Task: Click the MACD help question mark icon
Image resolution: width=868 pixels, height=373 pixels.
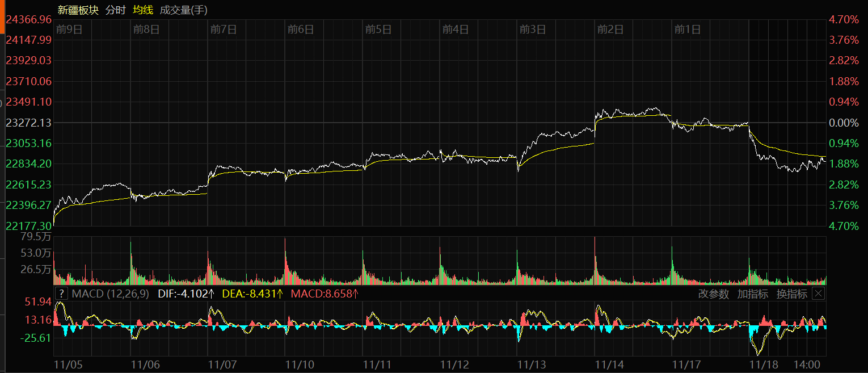Action: click(x=62, y=294)
